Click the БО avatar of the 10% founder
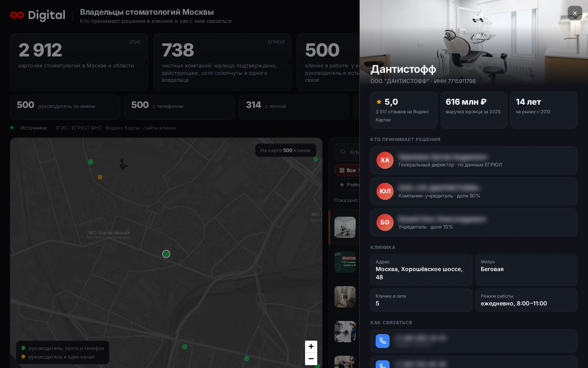The image size is (588, 368). coord(385,222)
